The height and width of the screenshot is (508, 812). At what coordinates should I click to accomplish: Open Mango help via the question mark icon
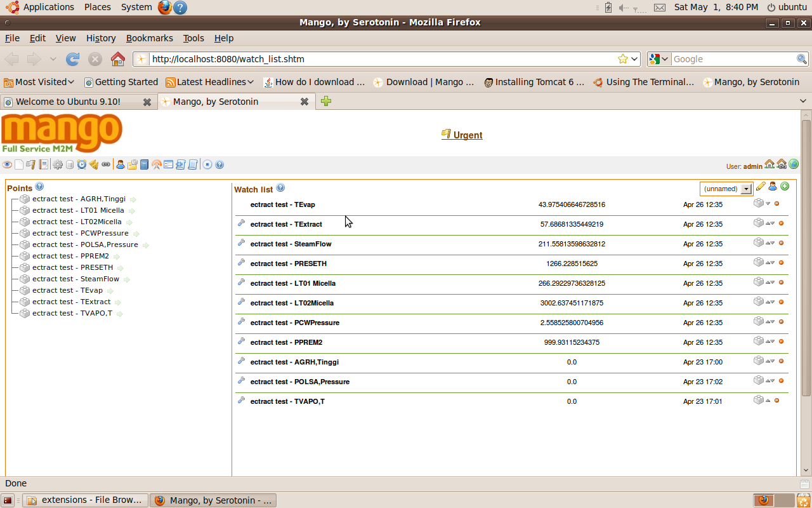pyautogui.click(x=219, y=164)
